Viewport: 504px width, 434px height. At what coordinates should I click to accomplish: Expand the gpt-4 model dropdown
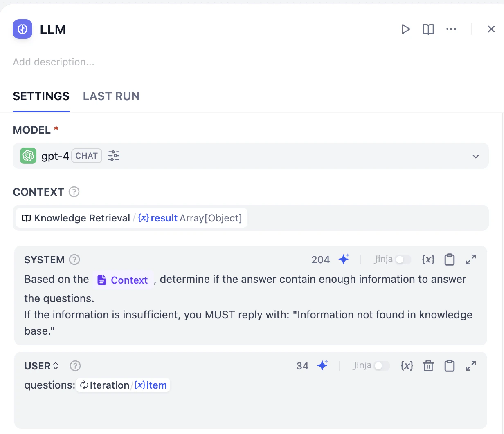point(476,156)
